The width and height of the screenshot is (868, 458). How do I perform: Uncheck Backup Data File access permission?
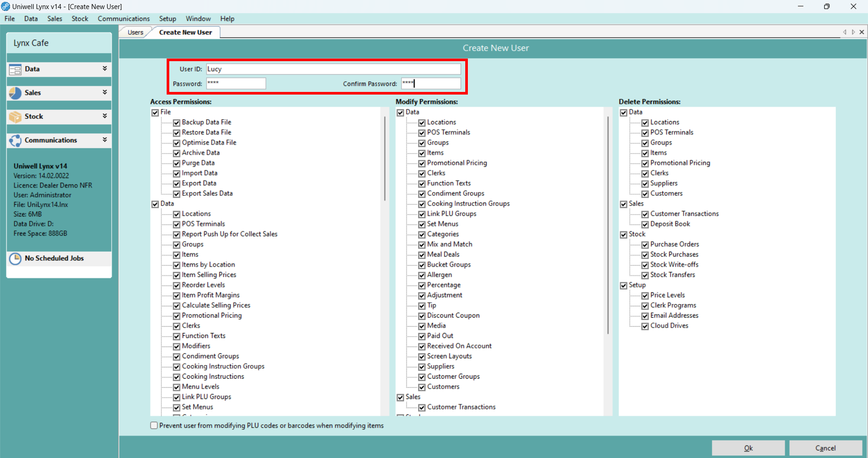coord(177,123)
